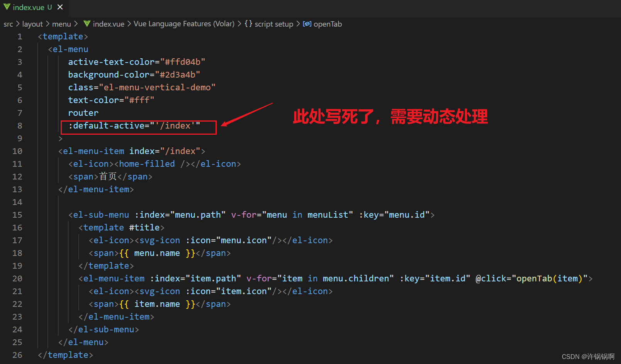Click :key="menu.id" attribute
621x364 pixels.
coord(394,215)
